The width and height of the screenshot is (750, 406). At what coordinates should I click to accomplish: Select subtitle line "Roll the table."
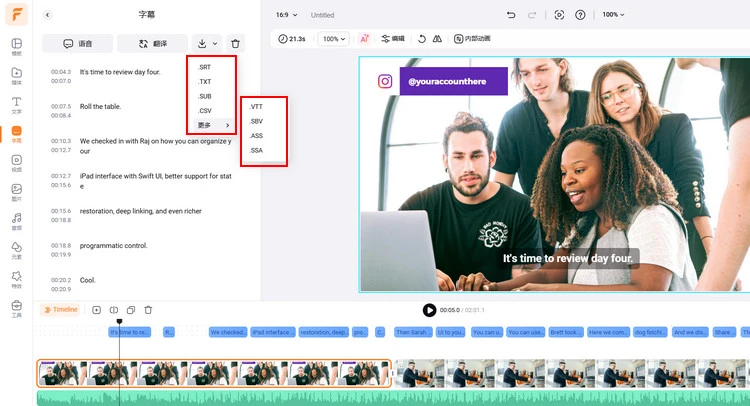pyautogui.click(x=100, y=106)
